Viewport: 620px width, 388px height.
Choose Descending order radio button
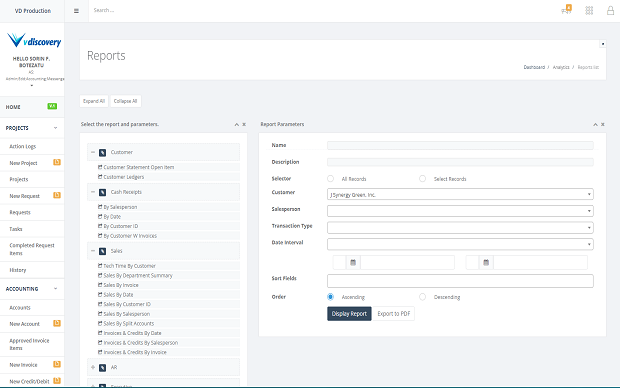(x=423, y=297)
